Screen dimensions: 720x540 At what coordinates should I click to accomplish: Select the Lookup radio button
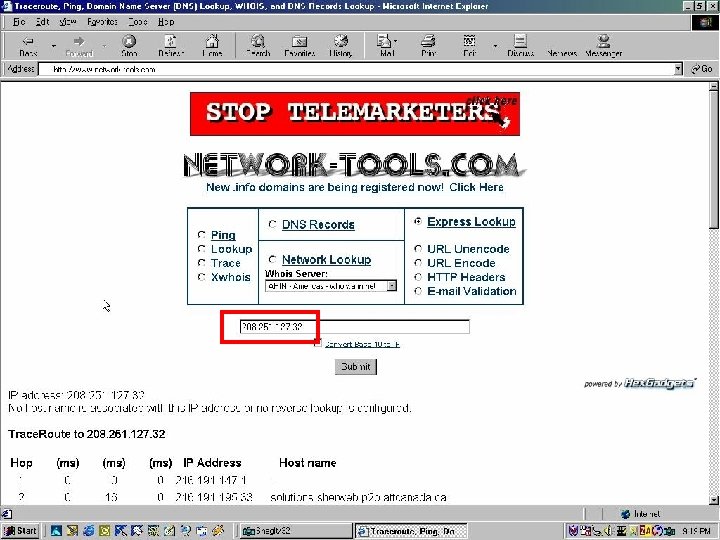coord(201,249)
